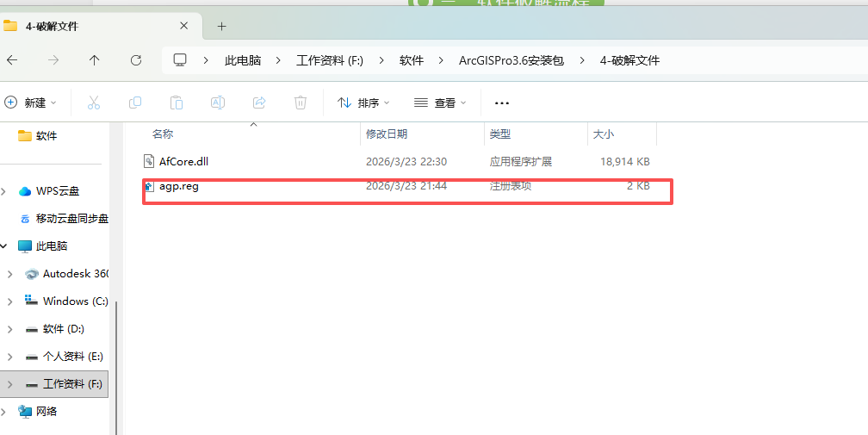This screenshot has height=435, width=868.
Task: Expand the Windows (C:) drive tree node
Action: (9, 301)
